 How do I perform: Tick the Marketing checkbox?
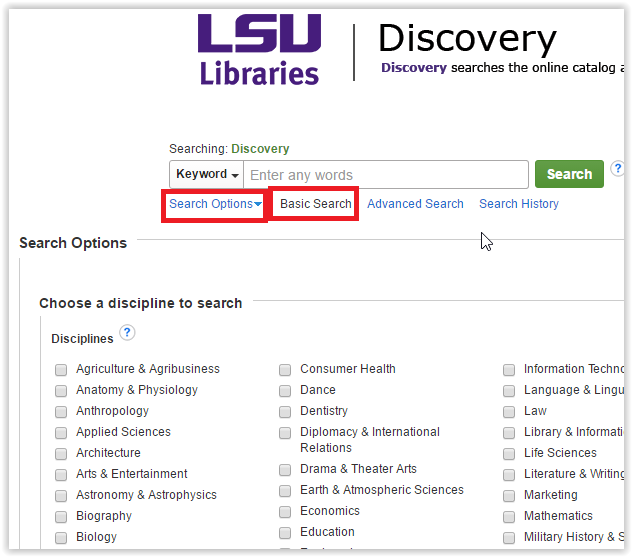(509, 496)
